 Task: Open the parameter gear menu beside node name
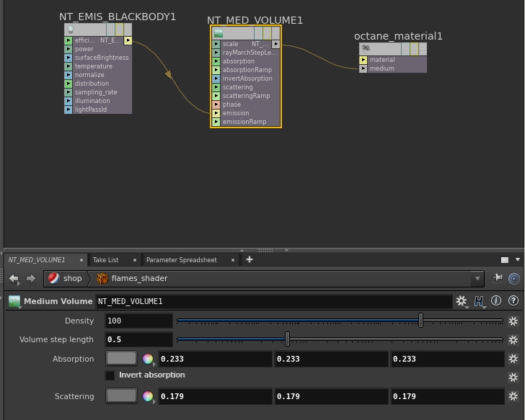462,301
